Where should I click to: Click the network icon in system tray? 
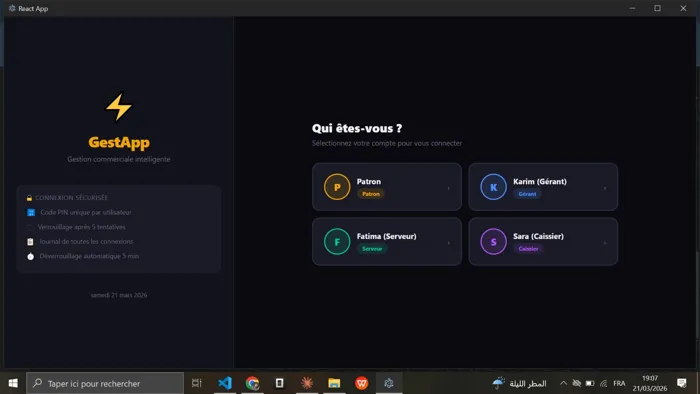pyautogui.click(x=604, y=383)
